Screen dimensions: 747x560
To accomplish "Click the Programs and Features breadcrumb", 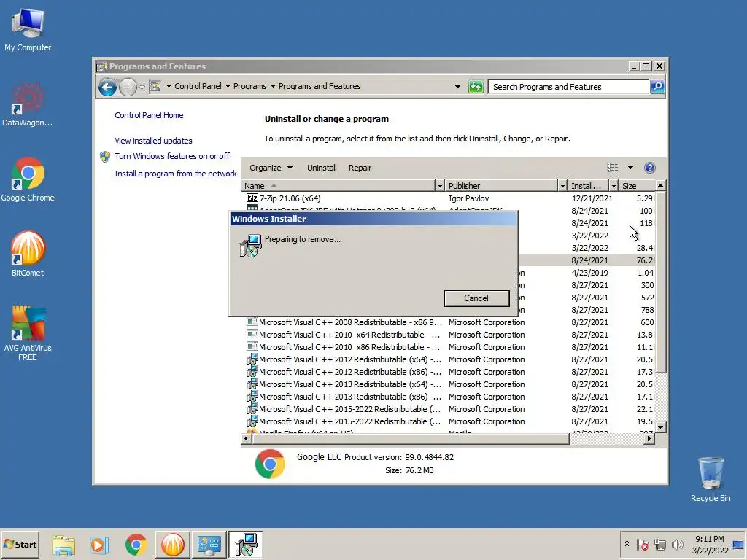I will (x=320, y=86).
